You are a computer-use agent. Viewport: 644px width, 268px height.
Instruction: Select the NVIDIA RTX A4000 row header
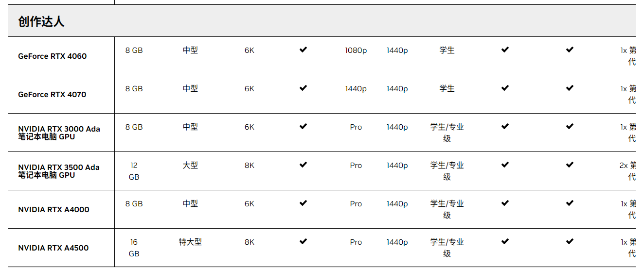pos(54,209)
